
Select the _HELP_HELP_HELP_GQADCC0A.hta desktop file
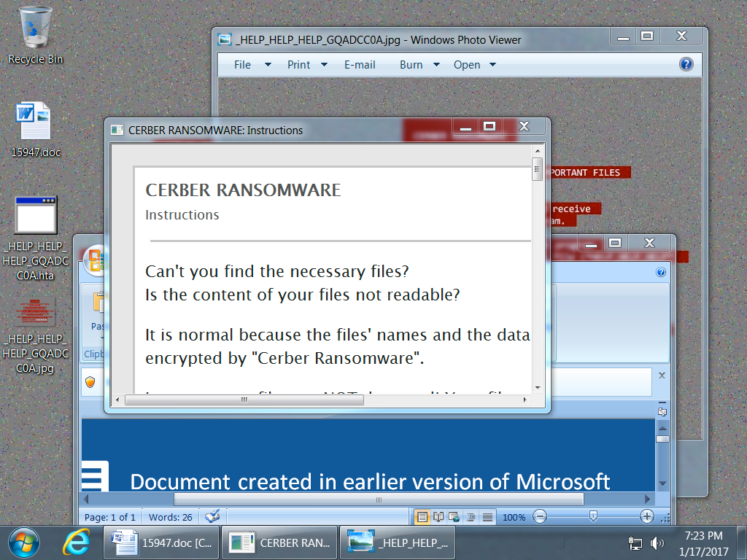tap(35, 238)
